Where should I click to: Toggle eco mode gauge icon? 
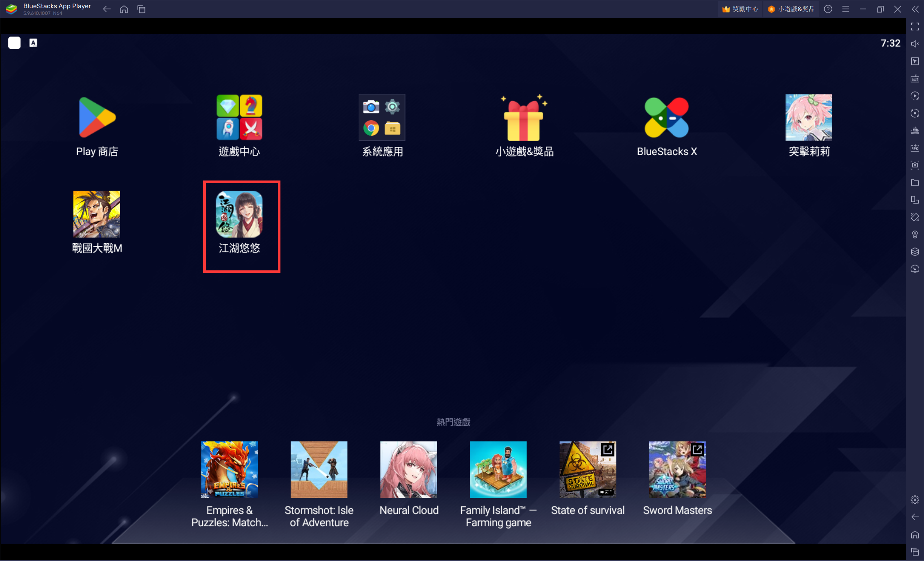click(915, 269)
